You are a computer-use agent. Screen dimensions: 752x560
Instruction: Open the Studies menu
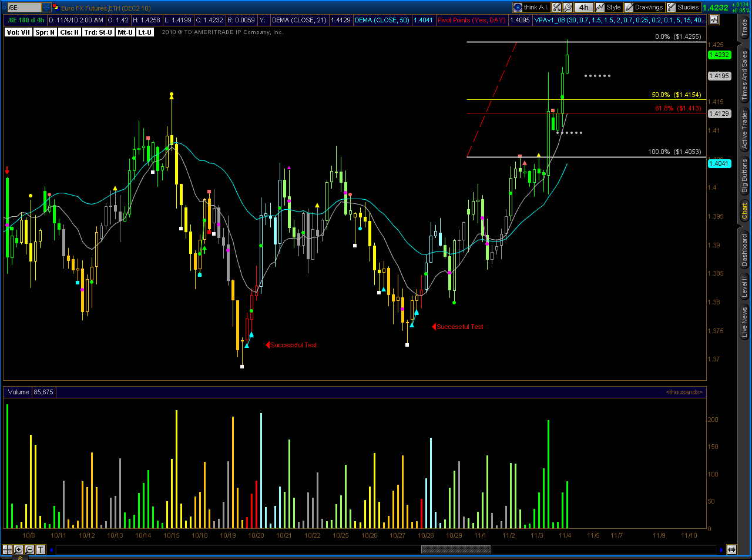[683, 7]
